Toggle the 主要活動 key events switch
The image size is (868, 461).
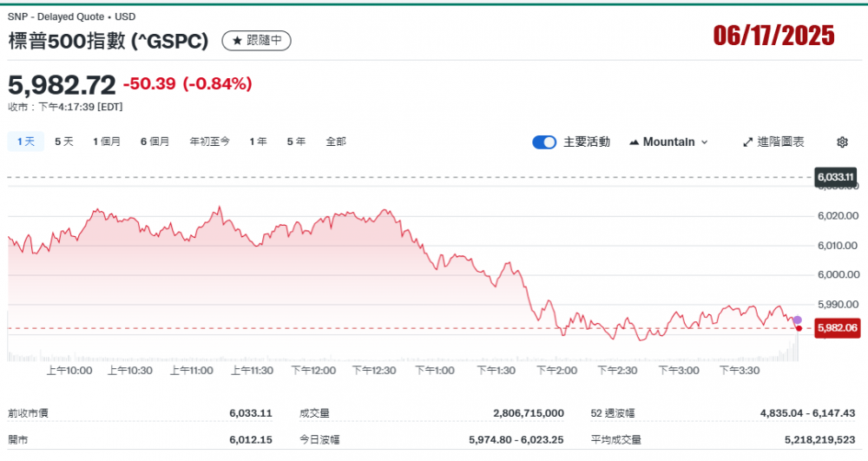click(x=544, y=142)
